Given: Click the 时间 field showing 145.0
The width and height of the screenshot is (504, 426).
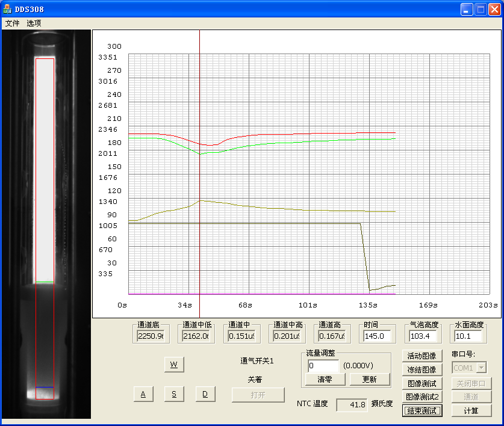Looking at the screenshot, I should point(378,336).
